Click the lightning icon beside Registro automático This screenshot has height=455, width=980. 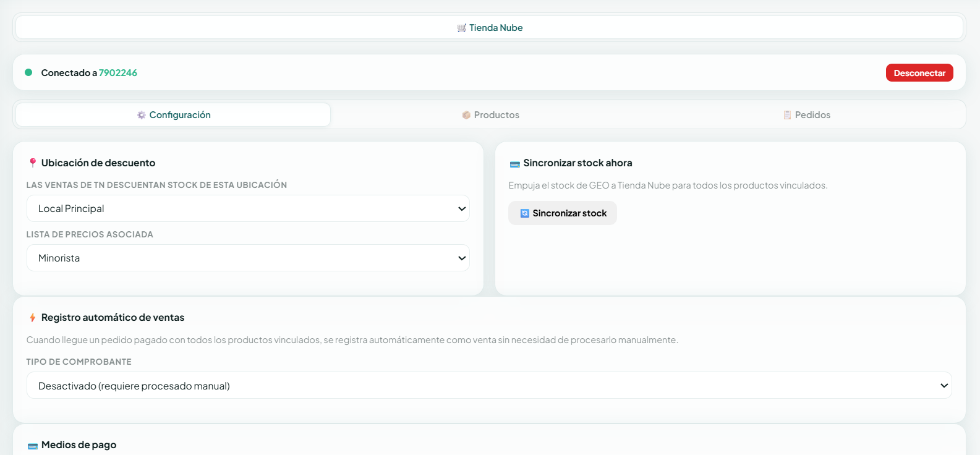pyautogui.click(x=33, y=318)
